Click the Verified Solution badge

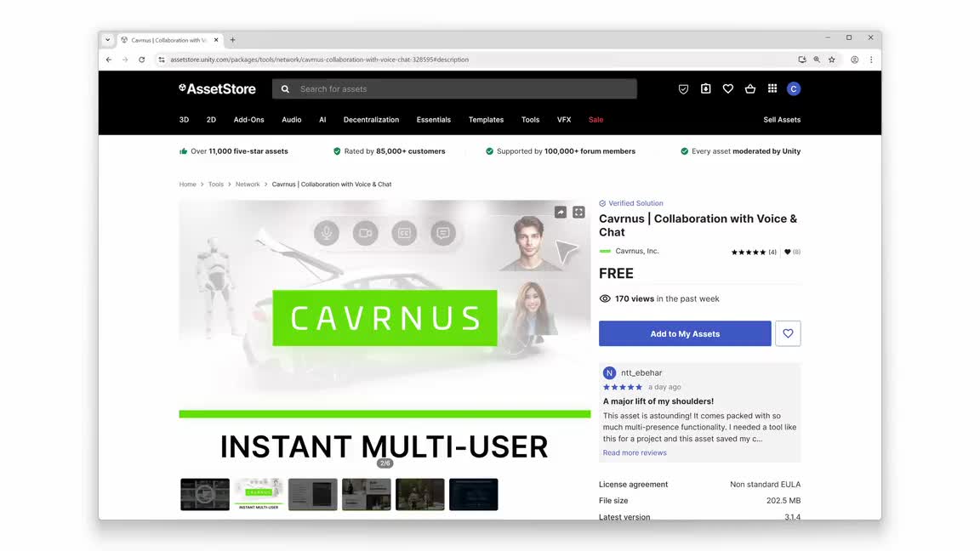pyautogui.click(x=631, y=203)
